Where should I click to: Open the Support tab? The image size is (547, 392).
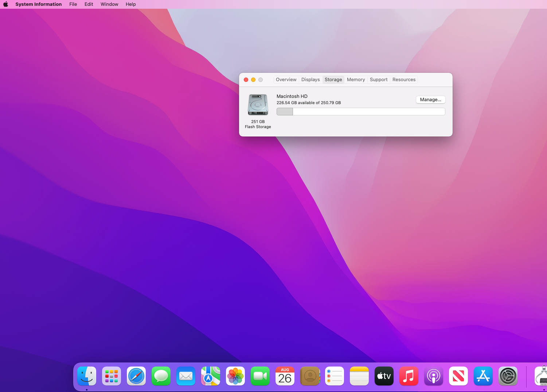379,80
